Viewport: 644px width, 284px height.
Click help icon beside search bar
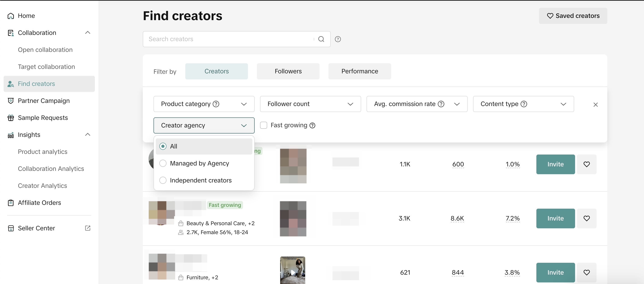pyautogui.click(x=338, y=39)
